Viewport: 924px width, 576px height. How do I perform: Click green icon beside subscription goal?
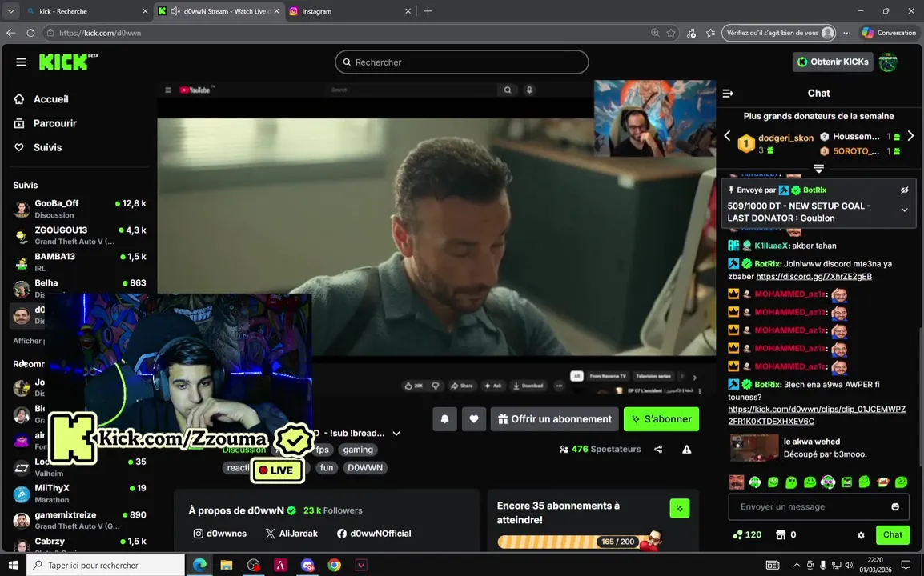(680, 508)
